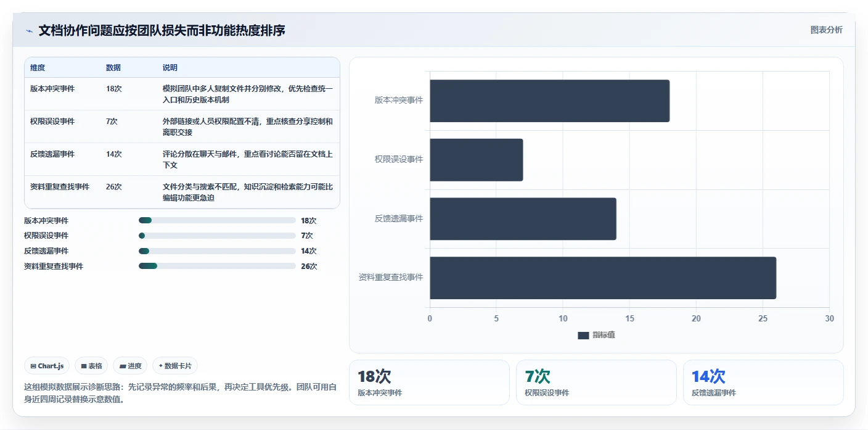Click 版本冲突事件 in the table's 维度 column
Image resolution: width=868 pixels, height=430 pixels.
(52, 89)
